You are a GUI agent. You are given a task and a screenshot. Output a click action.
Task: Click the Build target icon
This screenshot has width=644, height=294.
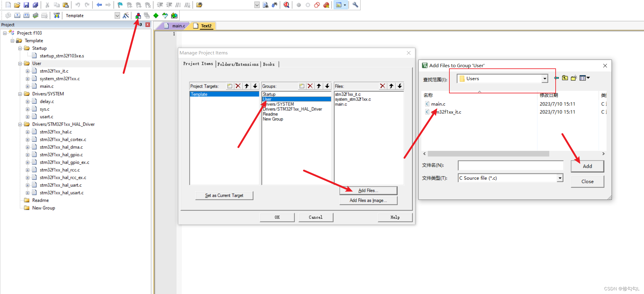click(x=17, y=16)
